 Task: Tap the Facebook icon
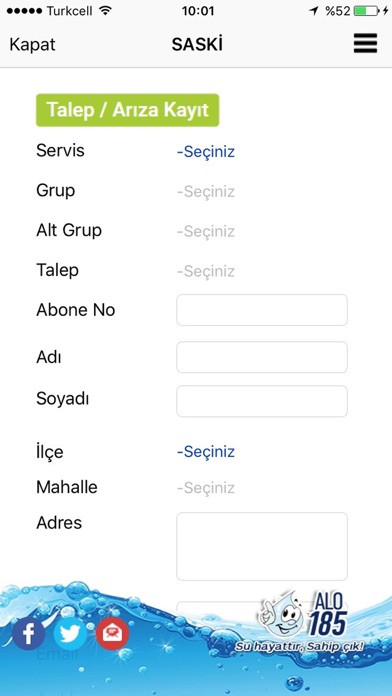(28, 634)
